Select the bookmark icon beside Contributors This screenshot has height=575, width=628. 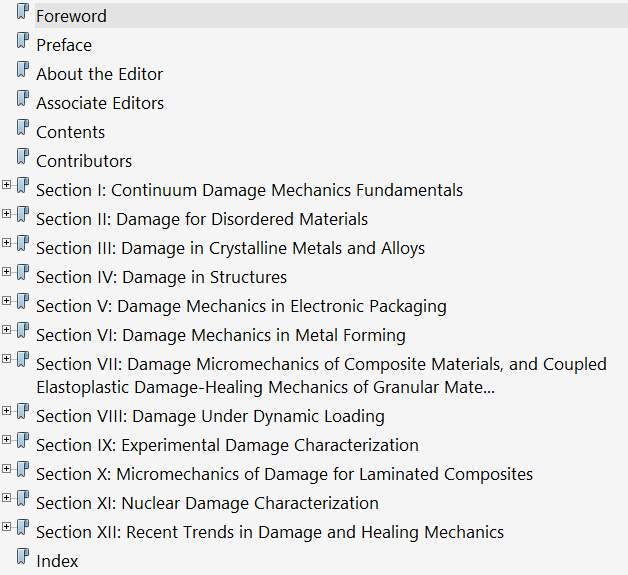pyautogui.click(x=23, y=158)
